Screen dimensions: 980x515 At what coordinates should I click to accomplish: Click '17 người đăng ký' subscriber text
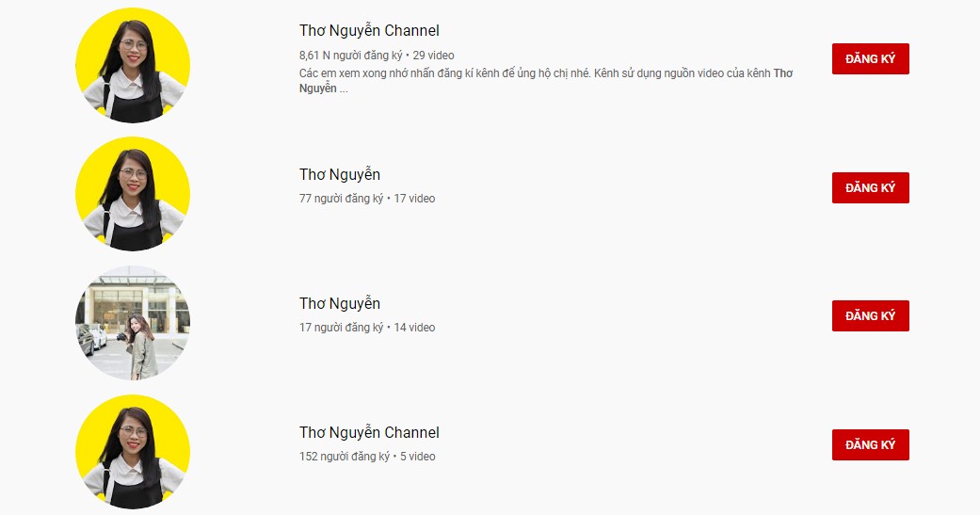(x=341, y=328)
